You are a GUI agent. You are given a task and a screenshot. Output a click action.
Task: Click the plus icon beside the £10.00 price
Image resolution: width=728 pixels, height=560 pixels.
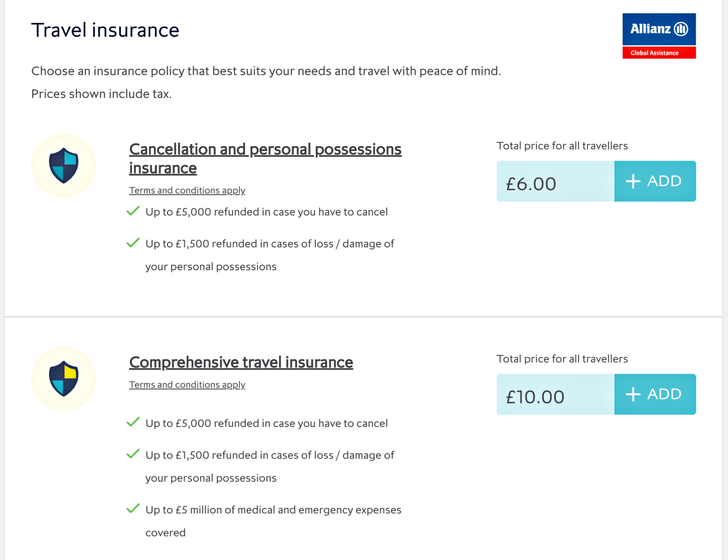point(633,394)
